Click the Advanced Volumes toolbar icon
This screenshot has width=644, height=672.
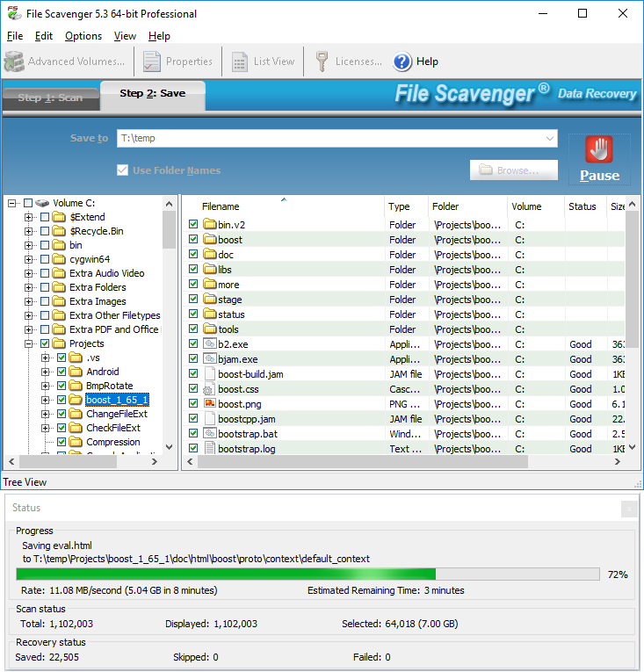[x=14, y=61]
